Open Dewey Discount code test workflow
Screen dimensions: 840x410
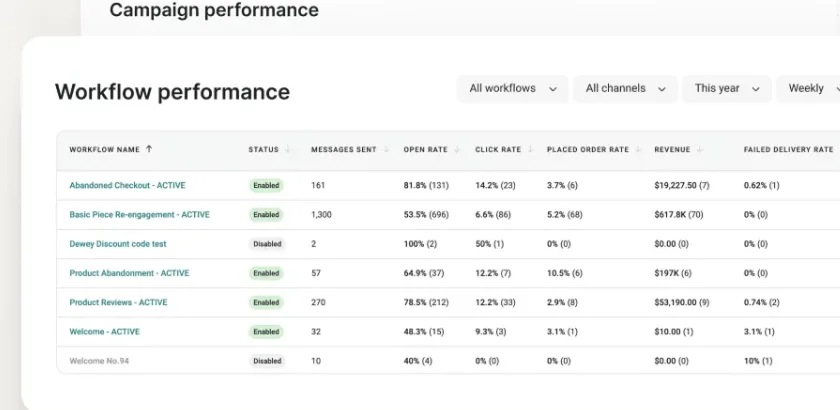coord(118,244)
